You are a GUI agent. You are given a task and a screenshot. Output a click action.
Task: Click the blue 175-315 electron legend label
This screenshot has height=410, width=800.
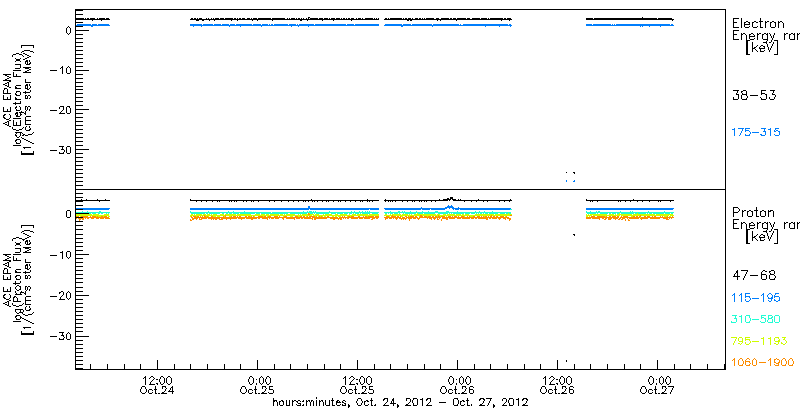point(756,133)
